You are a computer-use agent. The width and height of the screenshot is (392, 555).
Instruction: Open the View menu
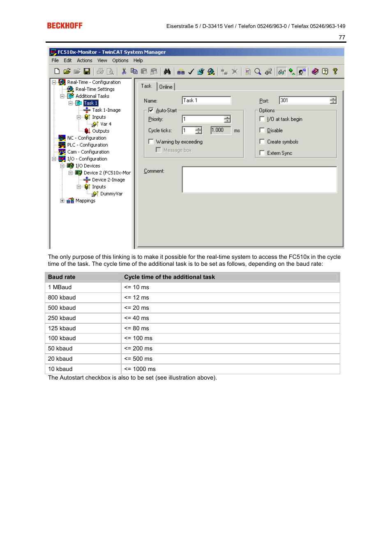[102, 60]
